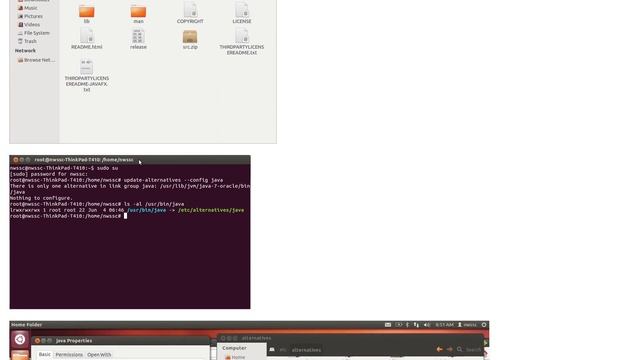Image resolution: width=640 pixels, height=360 pixels.
Task: Click the 'etc' path button in location bar
Action: (x=282, y=350)
